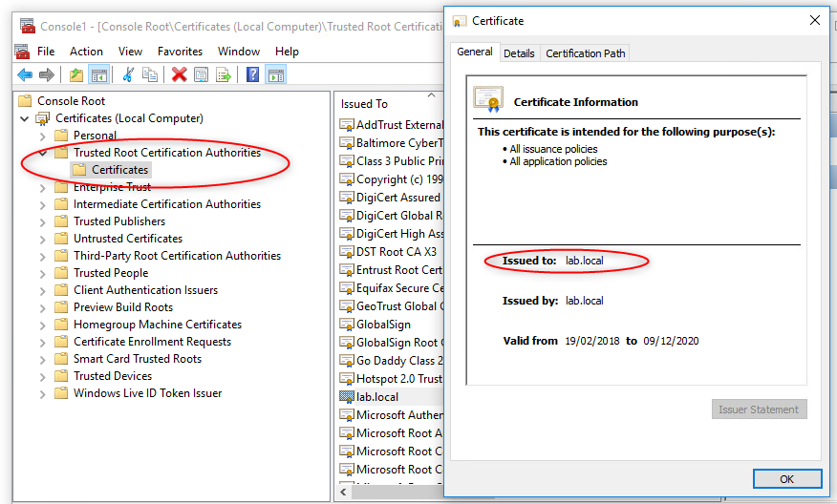This screenshot has height=504, width=837.
Task: Select the lab.local certificate in the list
Action: coord(376,397)
